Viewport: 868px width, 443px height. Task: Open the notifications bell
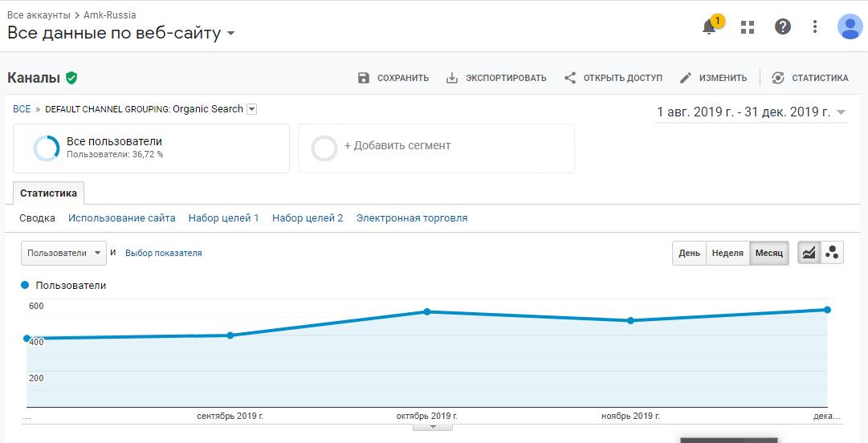[x=710, y=26]
